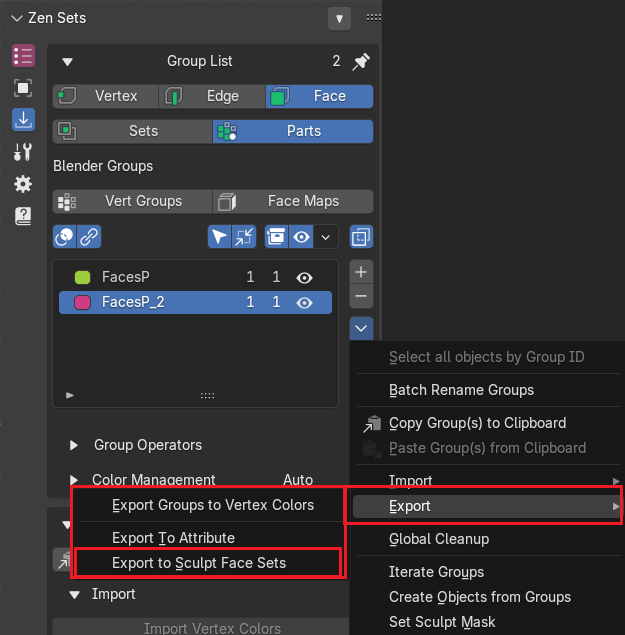The image size is (625, 635).
Task: Open the group list chevron menu button
Action: click(x=361, y=328)
